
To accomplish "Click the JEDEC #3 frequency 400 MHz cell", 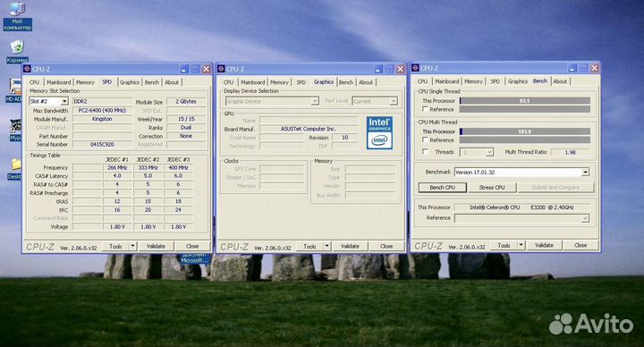I will [178, 167].
